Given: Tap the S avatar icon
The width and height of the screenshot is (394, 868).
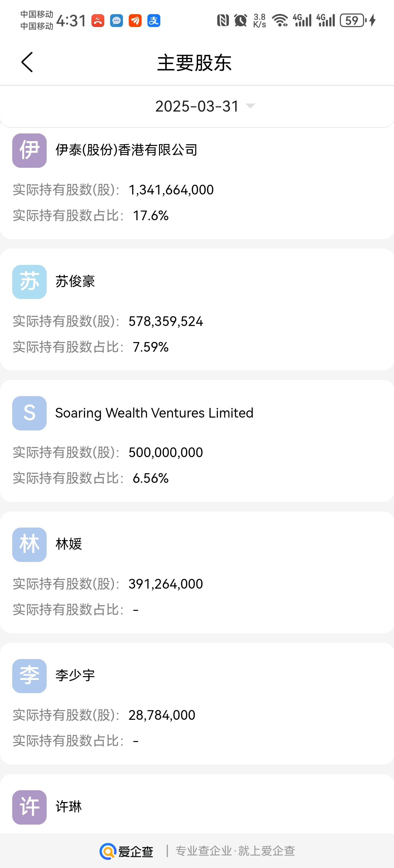Looking at the screenshot, I should tap(29, 413).
